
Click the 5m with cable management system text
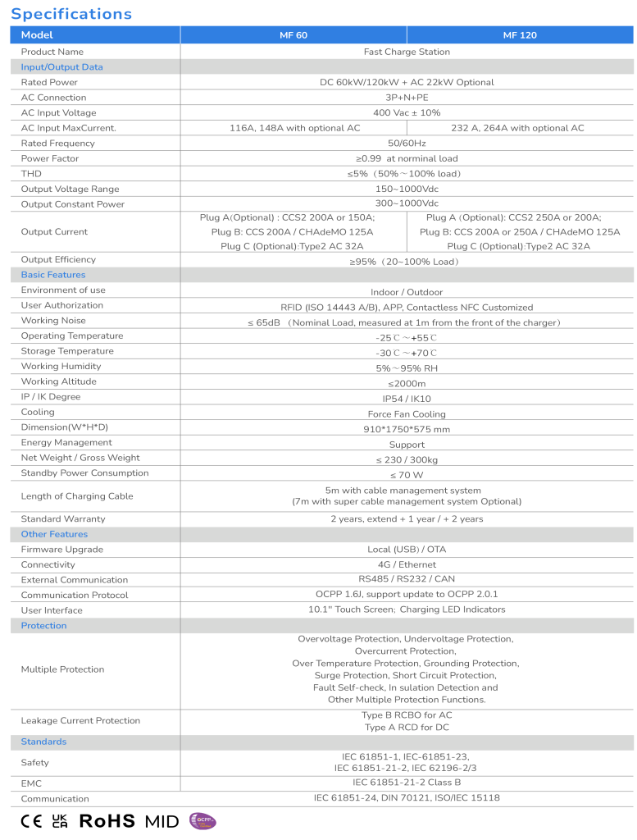[x=403, y=491]
